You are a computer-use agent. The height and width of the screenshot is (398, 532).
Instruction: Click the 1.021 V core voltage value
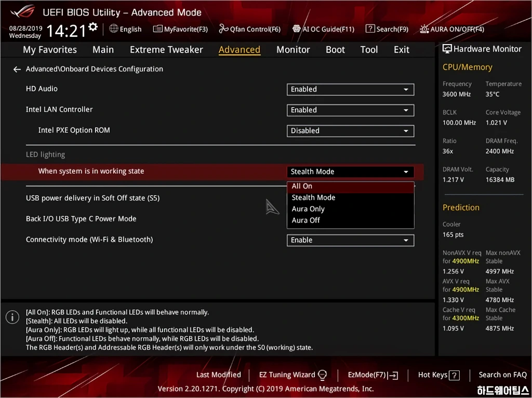[496, 123]
